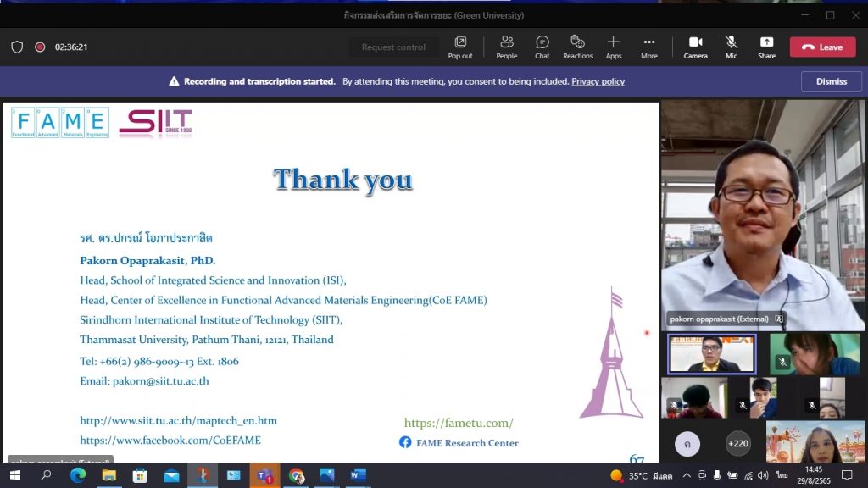The image size is (868, 488).
Task: Click the red recording indicator
Action: pos(40,47)
